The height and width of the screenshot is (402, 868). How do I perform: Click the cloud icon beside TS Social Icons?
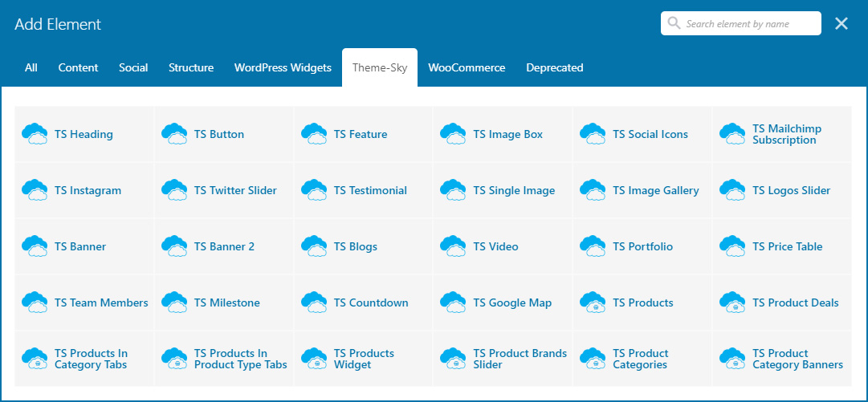(593, 134)
